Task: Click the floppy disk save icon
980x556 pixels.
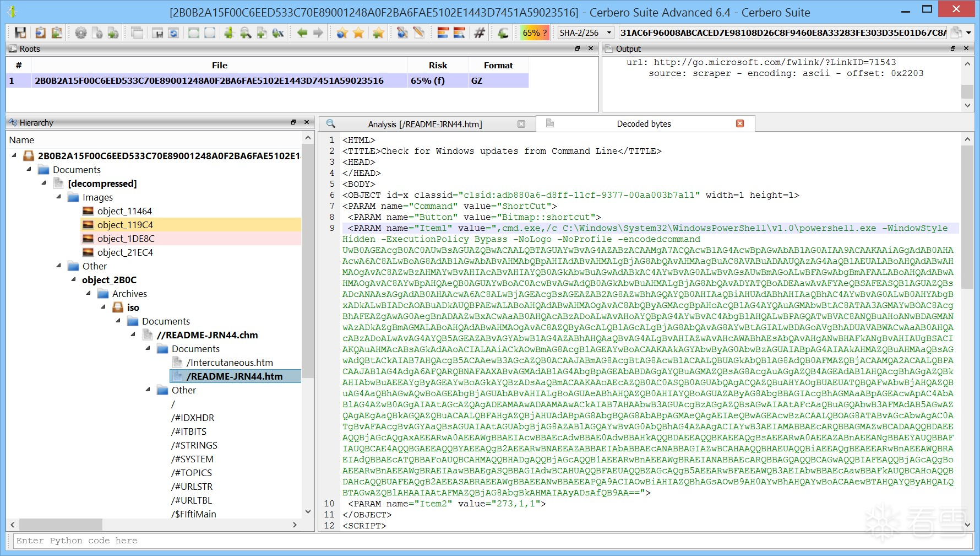Action: point(20,33)
